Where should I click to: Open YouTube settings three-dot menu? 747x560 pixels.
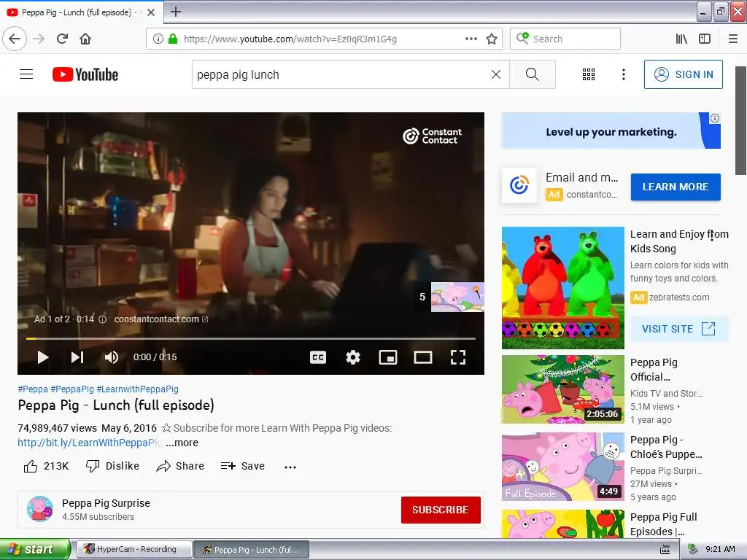tap(623, 74)
